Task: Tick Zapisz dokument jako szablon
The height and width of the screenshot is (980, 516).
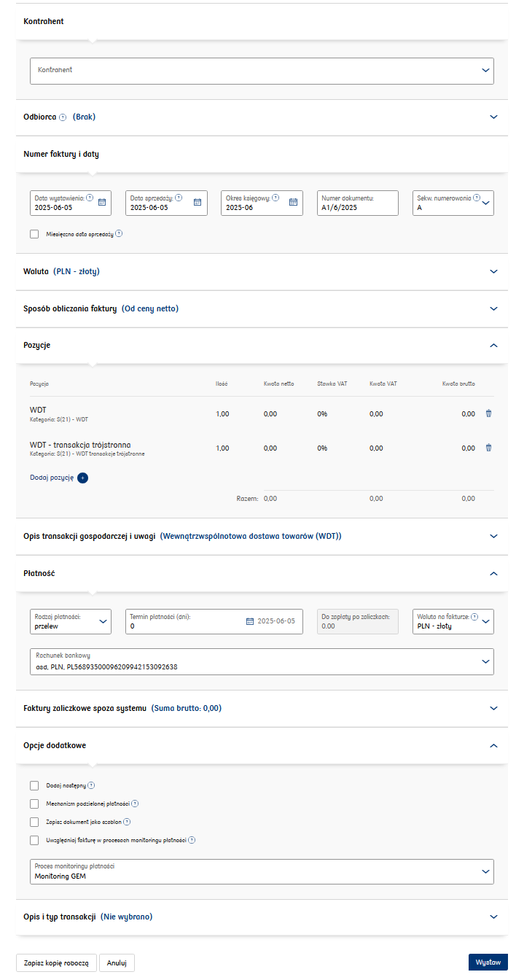Action: click(34, 822)
